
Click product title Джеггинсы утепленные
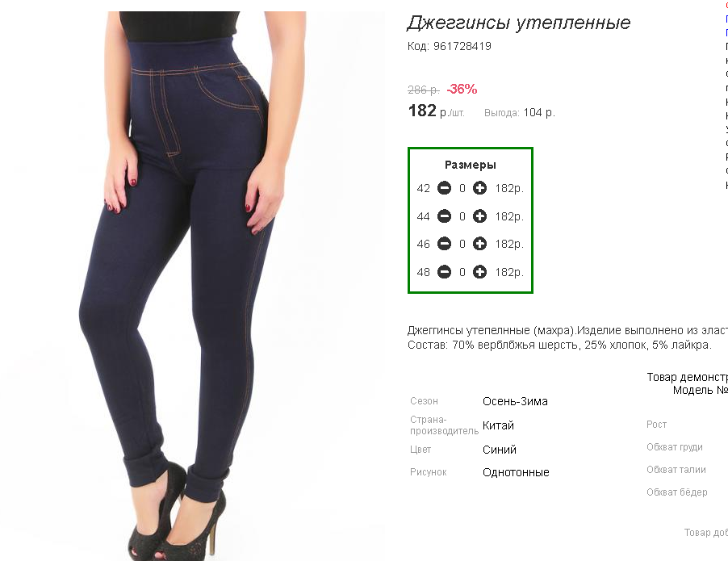click(519, 23)
